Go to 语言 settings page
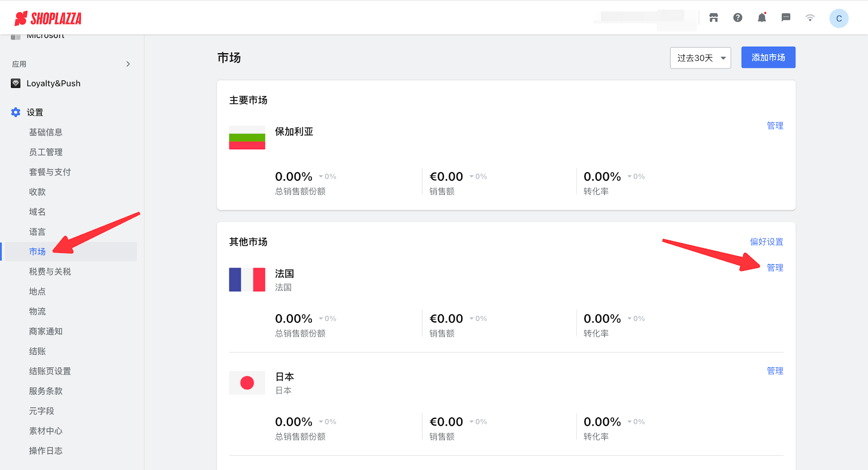 (37, 232)
